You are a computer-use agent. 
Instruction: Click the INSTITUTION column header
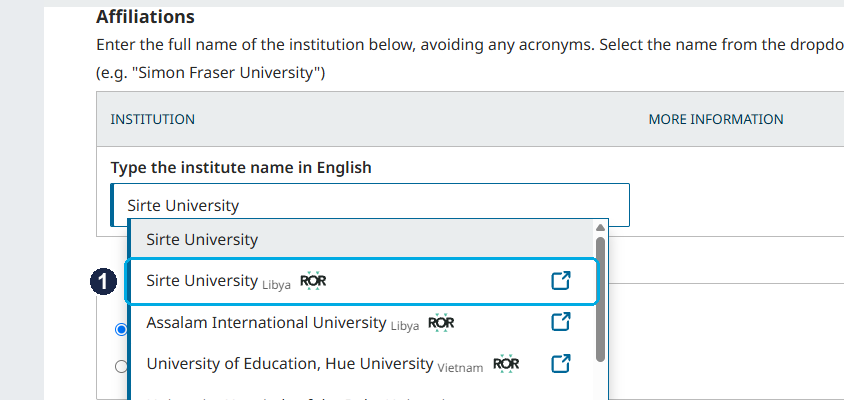[x=152, y=119]
